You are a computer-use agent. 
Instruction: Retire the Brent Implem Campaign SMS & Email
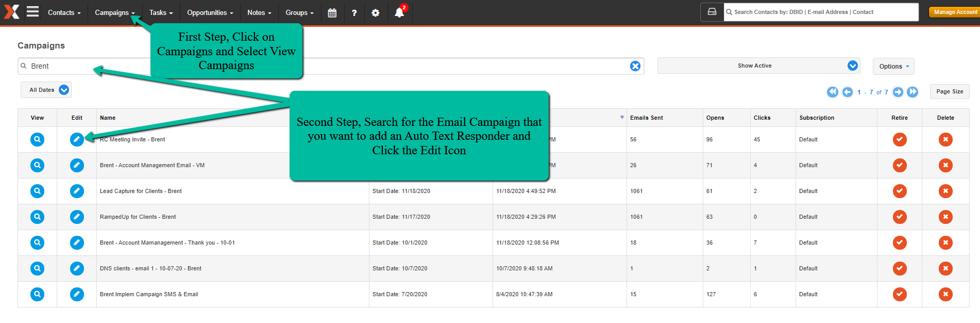click(x=900, y=294)
